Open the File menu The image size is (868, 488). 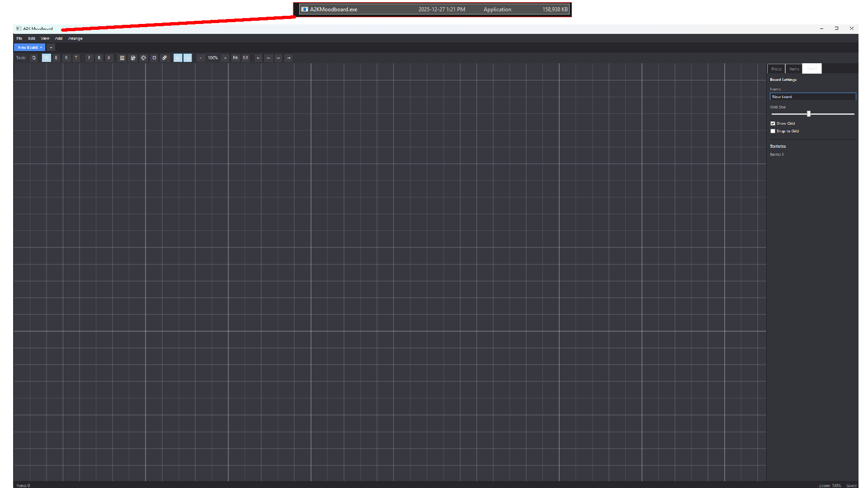pyautogui.click(x=19, y=38)
